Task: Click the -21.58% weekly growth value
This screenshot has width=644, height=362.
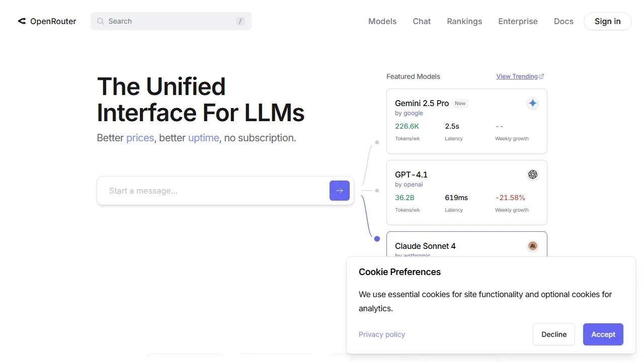Action: (x=510, y=198)
